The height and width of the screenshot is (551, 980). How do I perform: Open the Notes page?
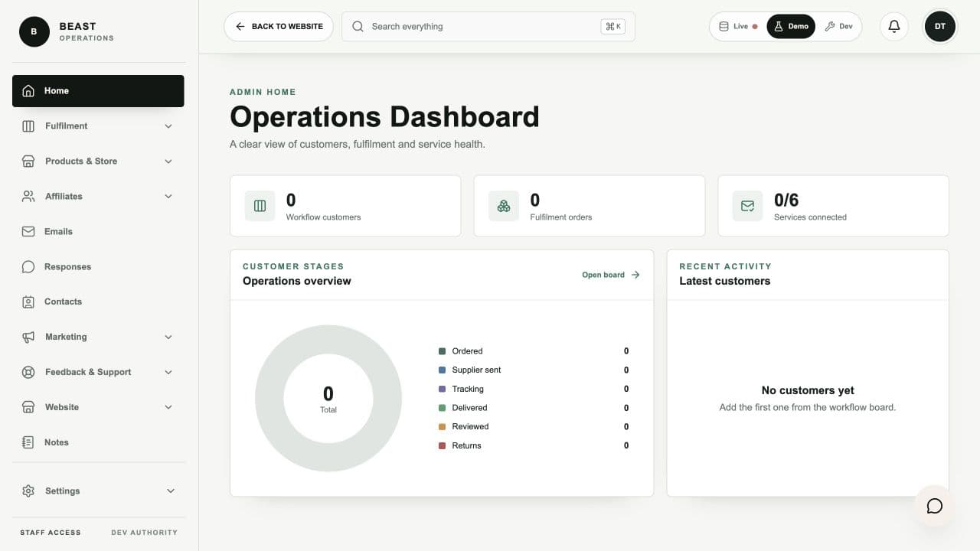click(x=98, y=442)
